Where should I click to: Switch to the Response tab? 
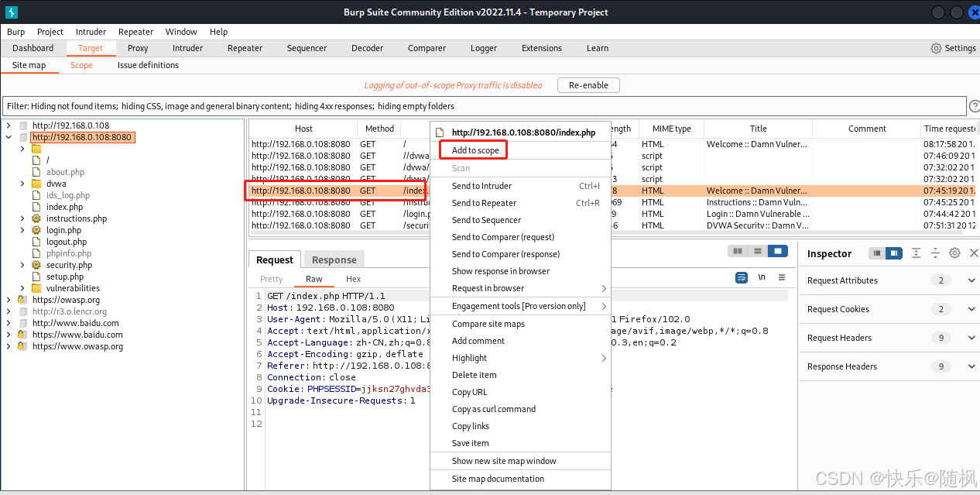point(334,260)
